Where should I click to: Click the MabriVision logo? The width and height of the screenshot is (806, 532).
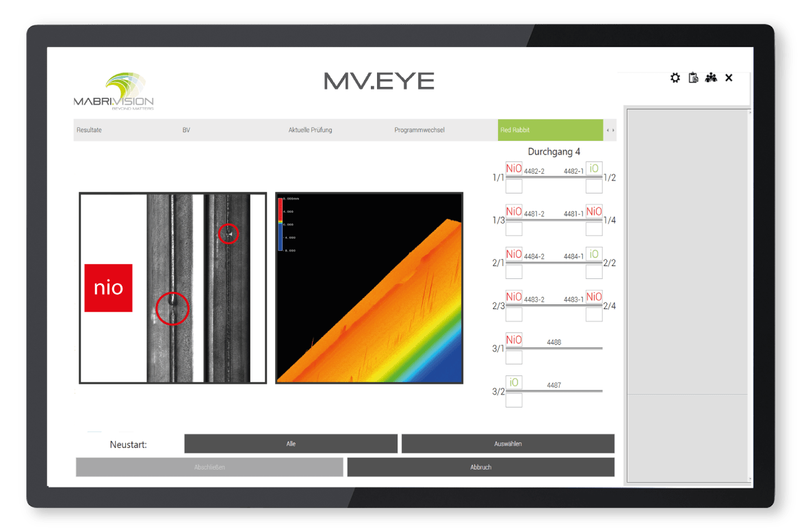coord(114,92)
